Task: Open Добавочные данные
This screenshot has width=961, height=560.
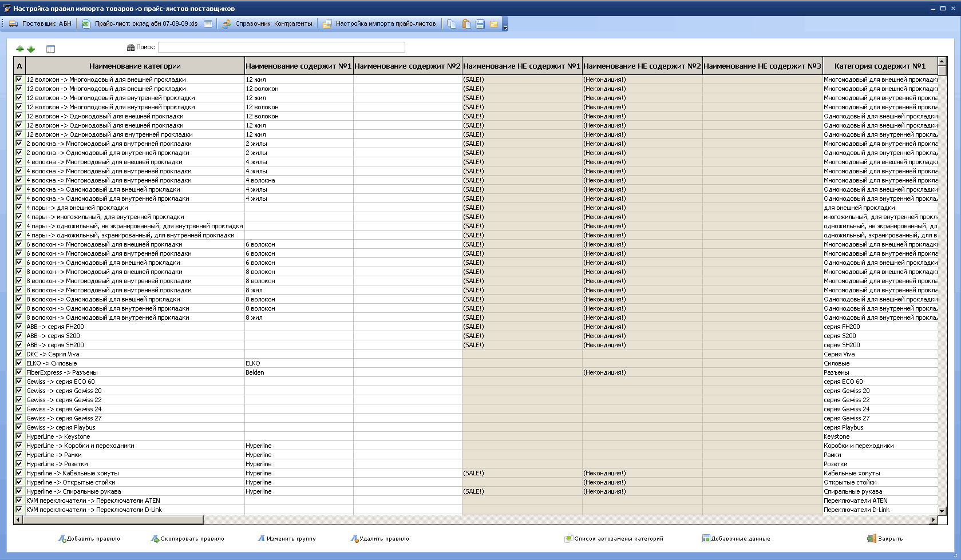Action: (x=737, y=538)
